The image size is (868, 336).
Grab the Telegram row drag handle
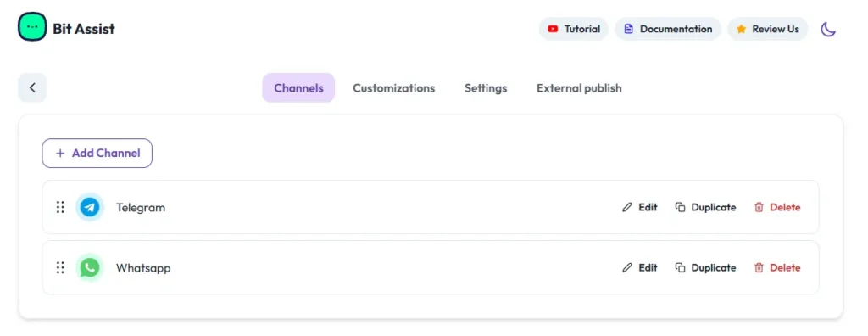point(60,207)
